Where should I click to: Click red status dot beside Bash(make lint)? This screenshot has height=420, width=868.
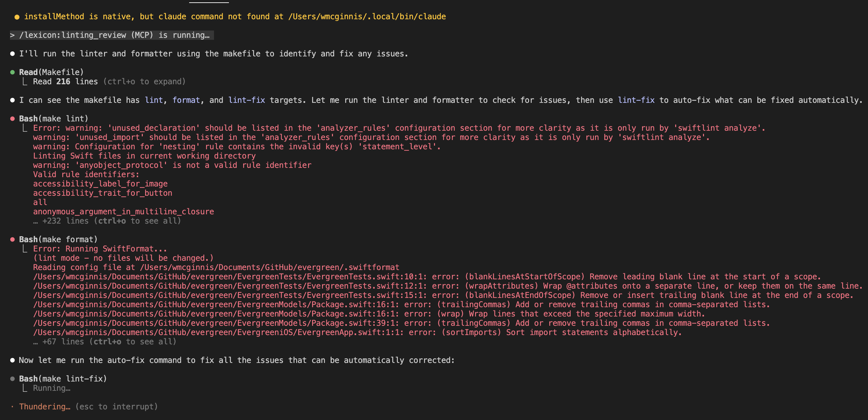[13, 119]
